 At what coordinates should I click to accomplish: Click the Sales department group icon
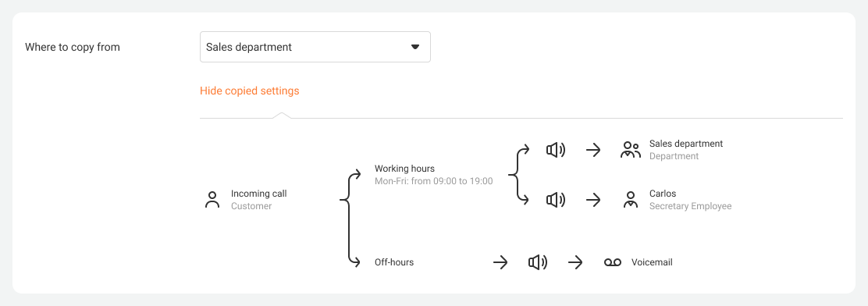(x=630, y=150)
